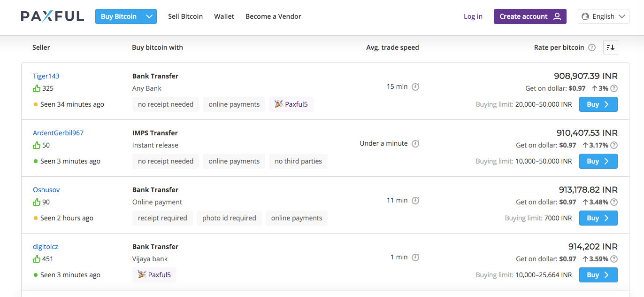Click the 'photo id required' tag

[229, 218]
